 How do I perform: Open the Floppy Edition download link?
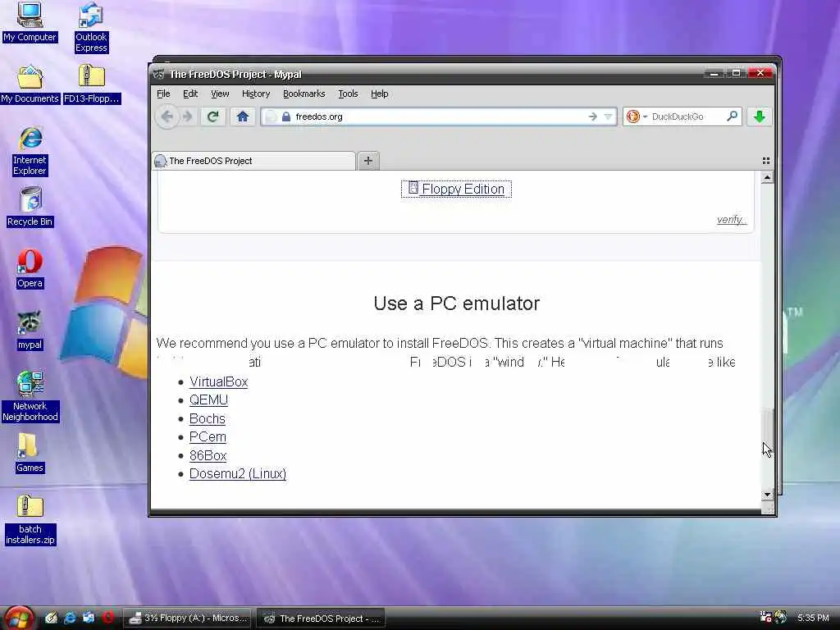click(456, 189)
